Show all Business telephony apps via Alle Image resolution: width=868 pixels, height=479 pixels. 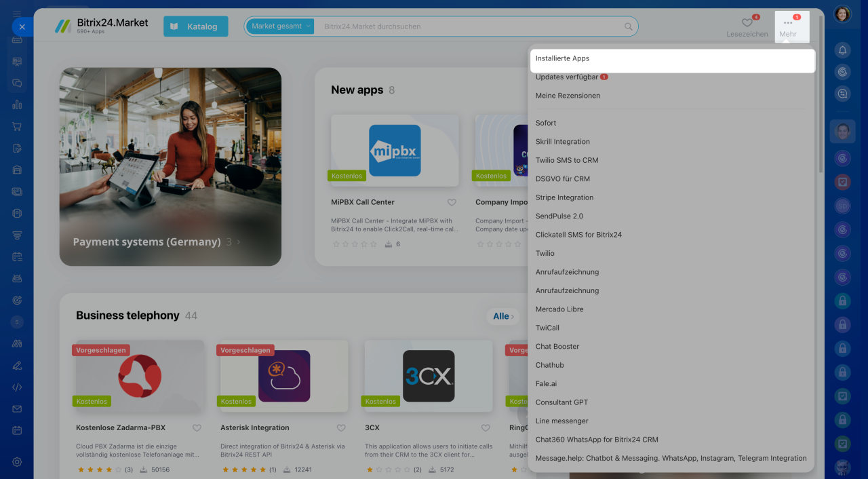click(503, 316)
